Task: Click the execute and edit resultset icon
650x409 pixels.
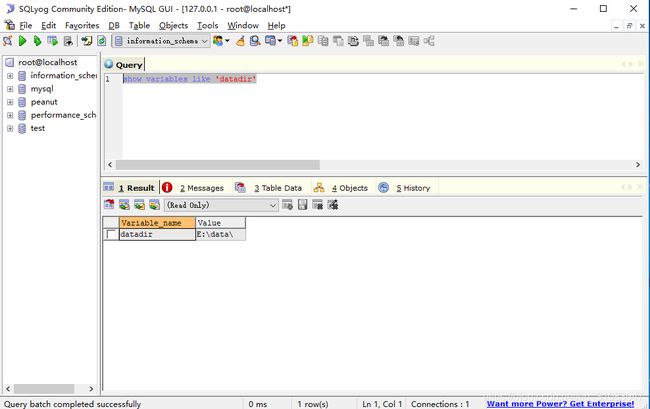Action: click(52, 41)
